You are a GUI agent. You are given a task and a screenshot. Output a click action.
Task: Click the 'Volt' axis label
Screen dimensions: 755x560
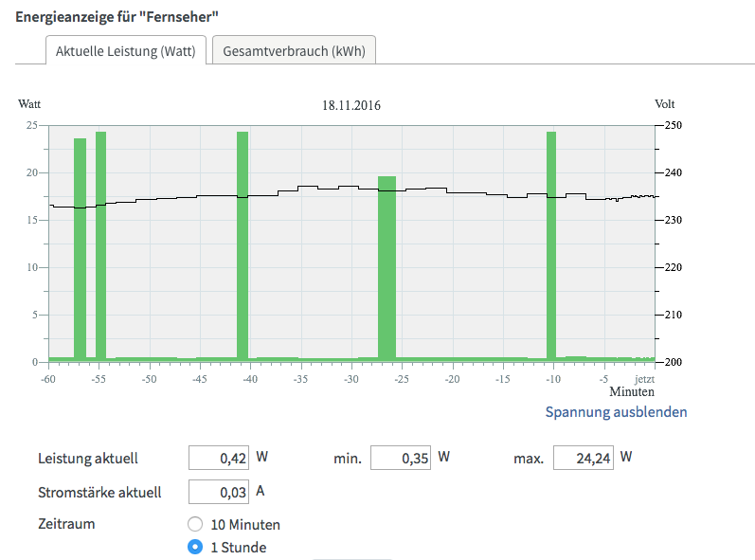click(664, 104)
